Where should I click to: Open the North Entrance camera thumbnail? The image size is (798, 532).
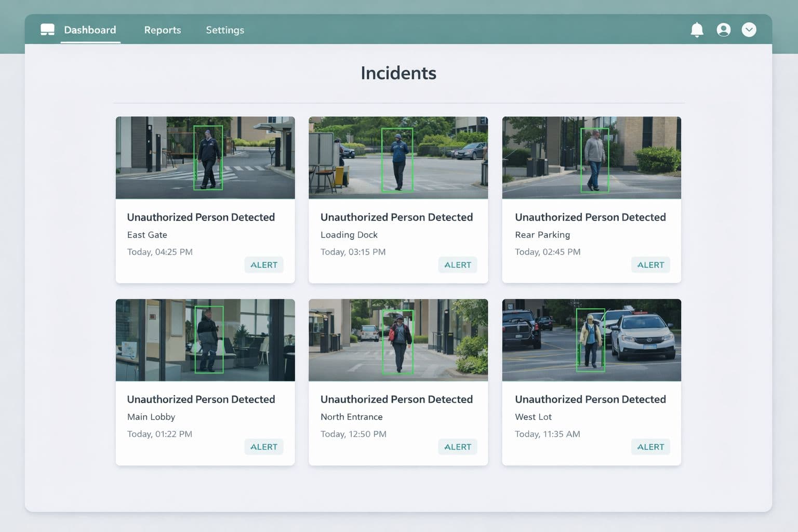[398, 340]
